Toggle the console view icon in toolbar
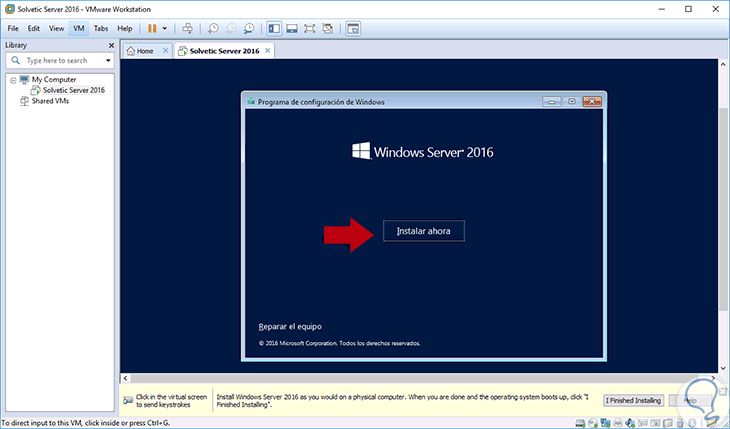The height and width of the screenshot is (429, 730). coord(353,28)
